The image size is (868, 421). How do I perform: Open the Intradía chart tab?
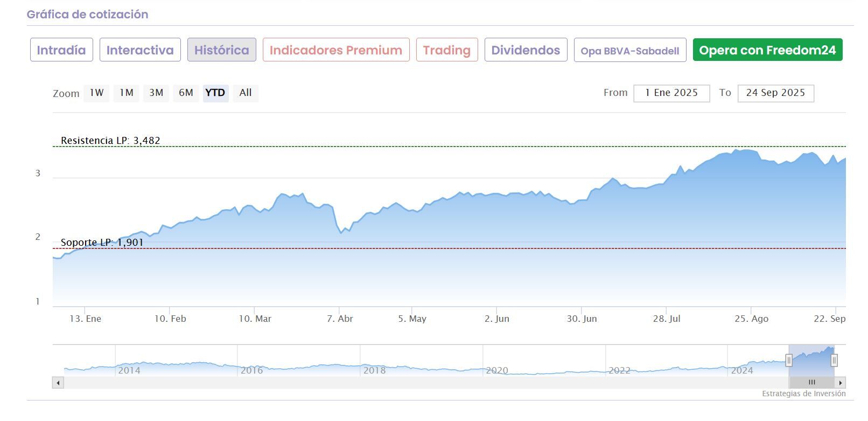coord(61,50)
